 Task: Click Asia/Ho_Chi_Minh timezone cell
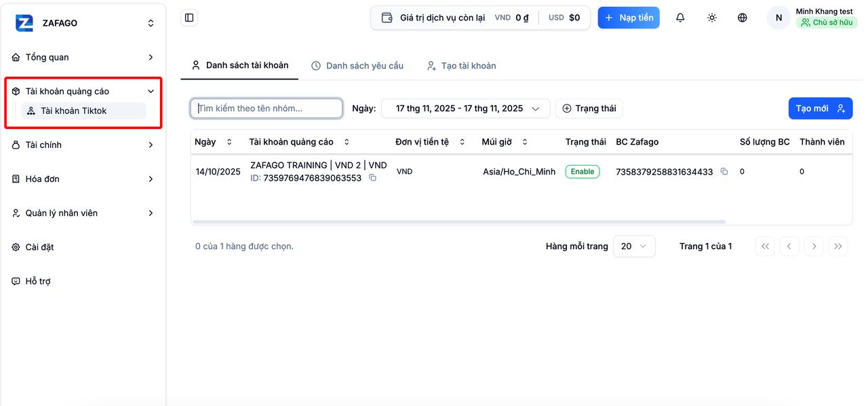click(519, 172)
